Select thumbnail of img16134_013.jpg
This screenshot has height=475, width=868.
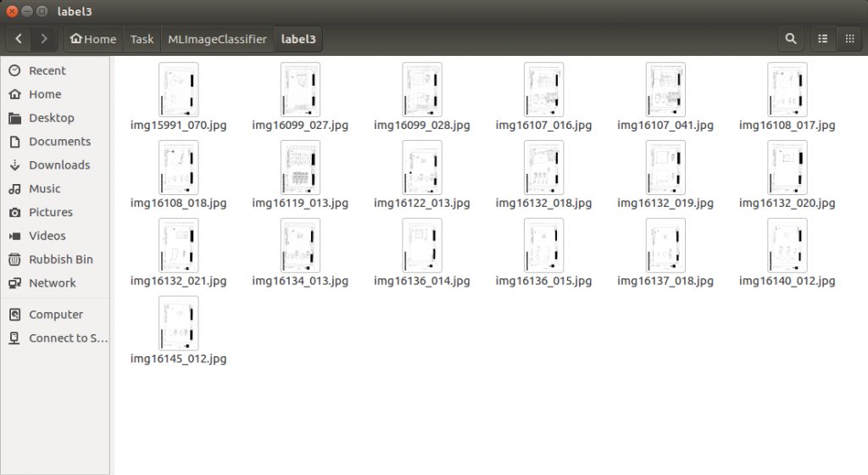pyautogui.click(x=300, y=245)
